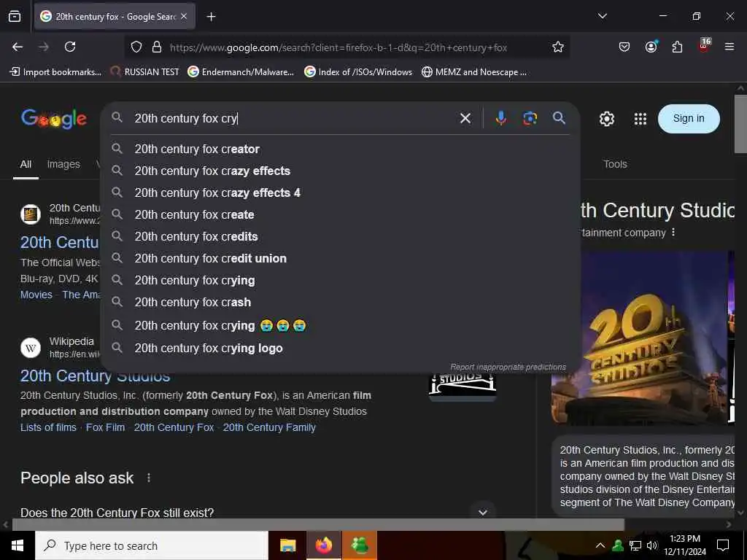Open a new tab with the plus button
747x560 pixels.
click(x=211, y=17)
